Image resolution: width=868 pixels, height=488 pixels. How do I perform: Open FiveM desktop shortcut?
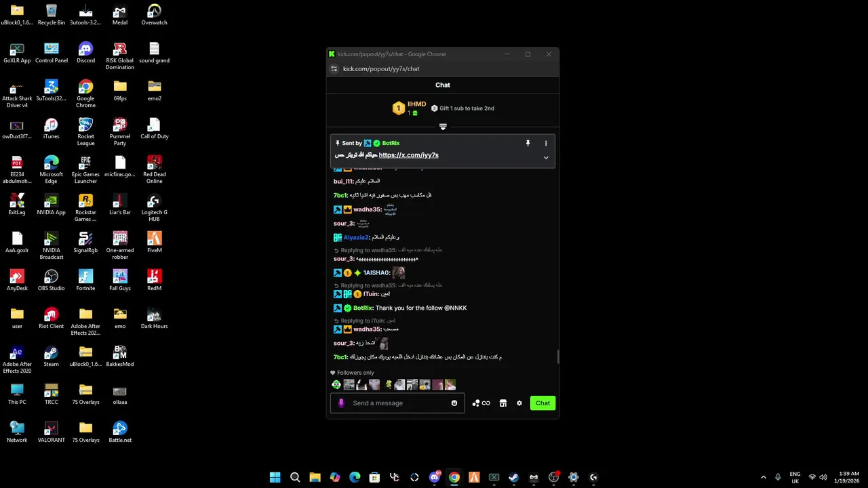point(155,243)
